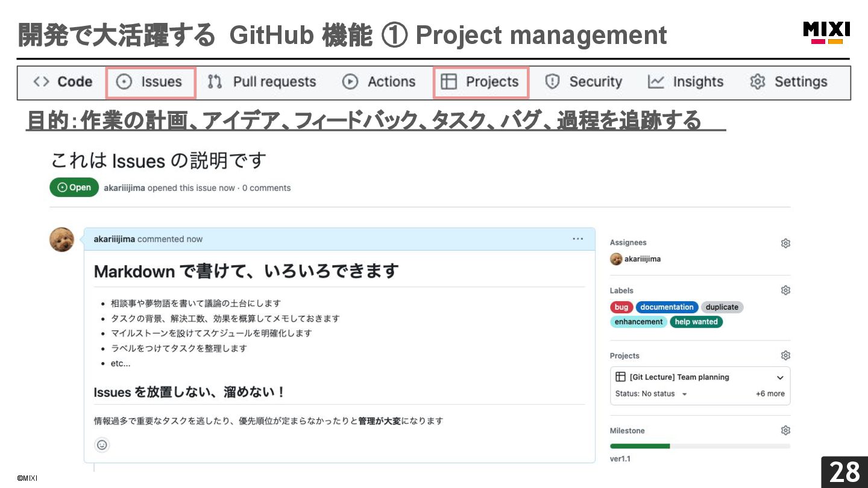Click the issue title これは Issues の説明です
The image size is (868, 488).
158,161
